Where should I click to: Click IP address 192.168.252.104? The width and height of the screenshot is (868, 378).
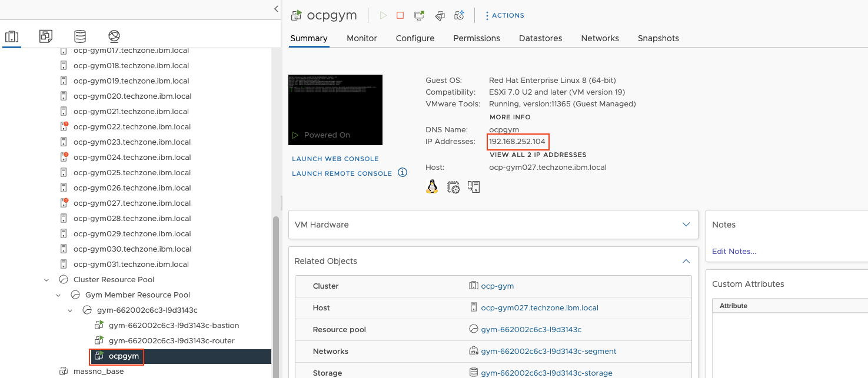[517, 141]
